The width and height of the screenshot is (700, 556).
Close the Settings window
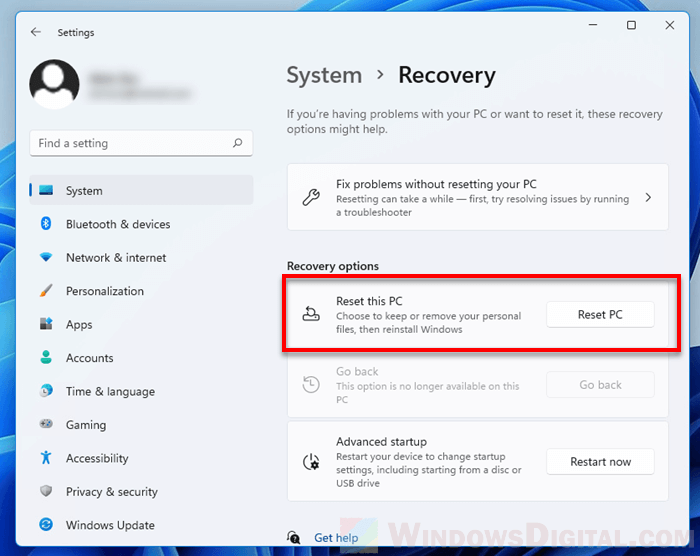tap(670, 25)
